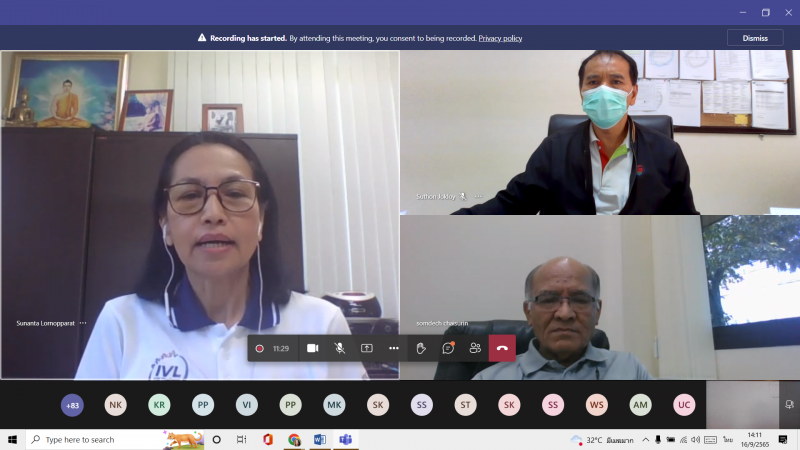Open the share content tray

pyautogui.click(x=366, y=348)
